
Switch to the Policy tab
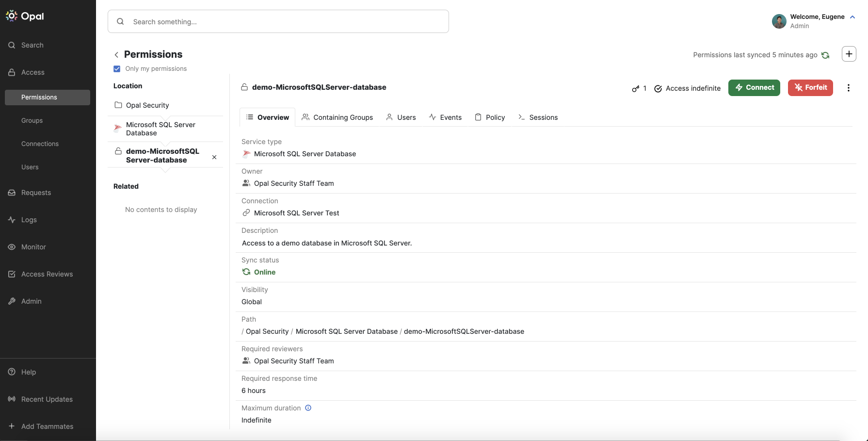[x=490, y=117]
